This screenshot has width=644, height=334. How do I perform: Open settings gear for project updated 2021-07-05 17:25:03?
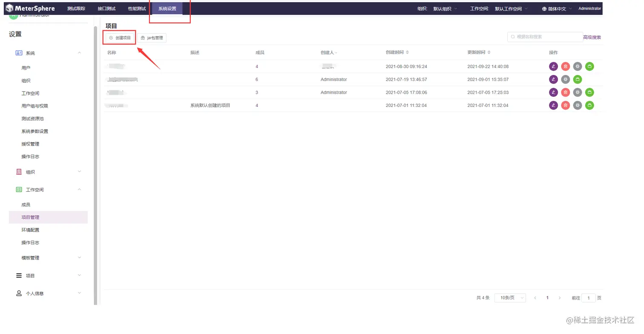pos(578,92)
